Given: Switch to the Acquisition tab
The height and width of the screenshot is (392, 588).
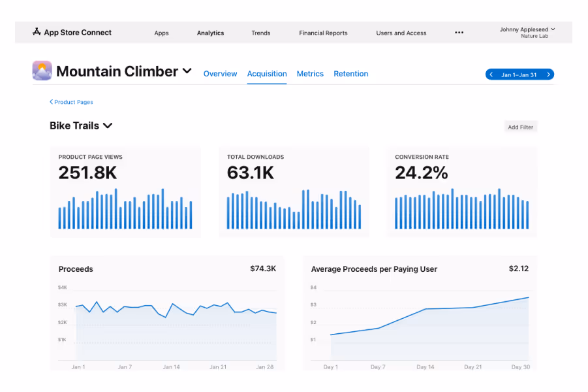Looking at the screenshot, I should (x=267, y=74).
